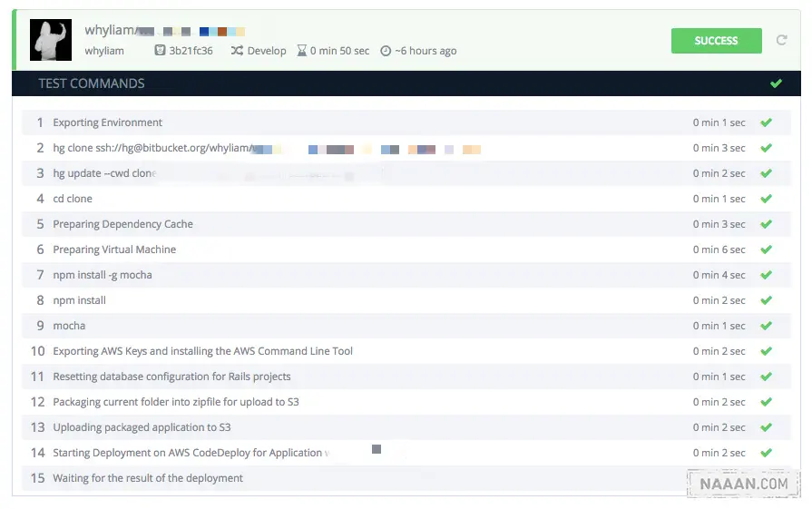Click the checkmark on the npm install row
Image resolution: width=812 pixels, height=509 pixels.
(x=766, y=300)
